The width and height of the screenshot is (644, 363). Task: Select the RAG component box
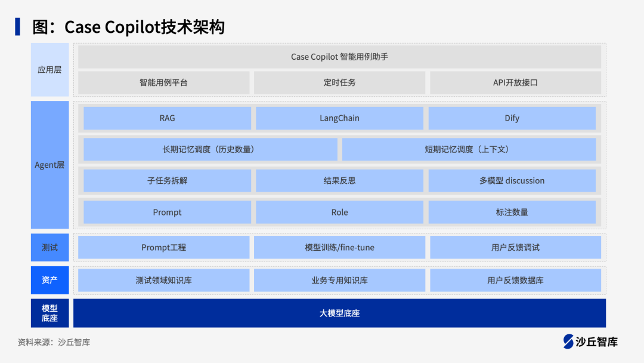pyautogui.click(x=168, y=118)
